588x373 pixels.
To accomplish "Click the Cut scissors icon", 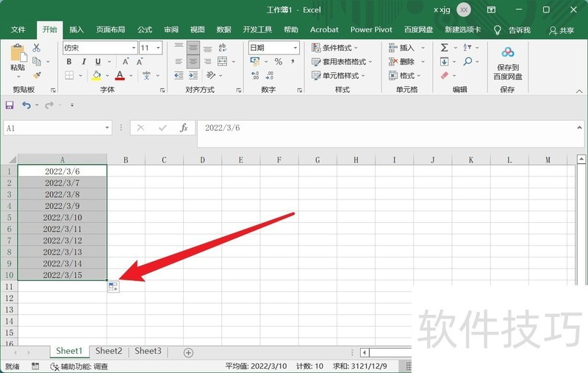I will click(36, 48).
